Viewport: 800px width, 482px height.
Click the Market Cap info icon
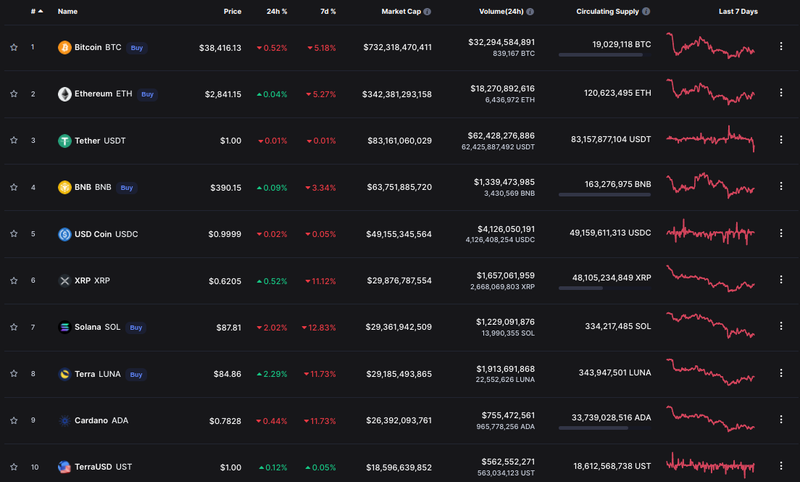(428, 12)
